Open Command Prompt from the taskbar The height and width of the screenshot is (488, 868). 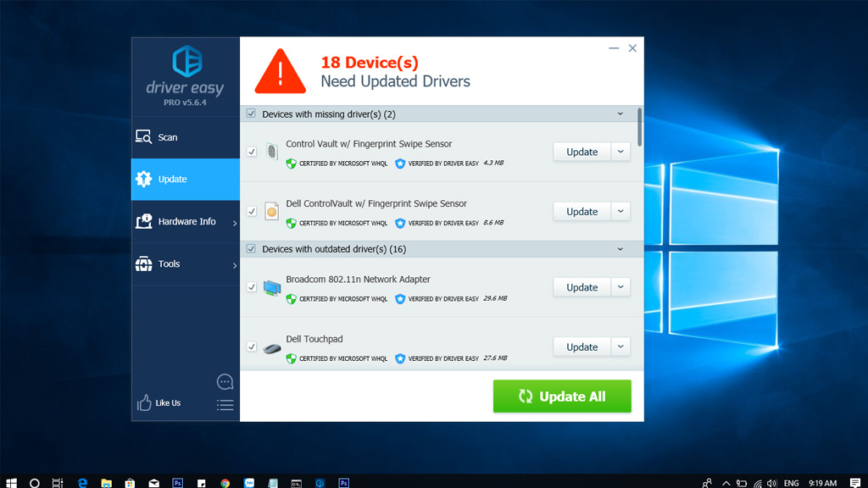tap(296, 483)
